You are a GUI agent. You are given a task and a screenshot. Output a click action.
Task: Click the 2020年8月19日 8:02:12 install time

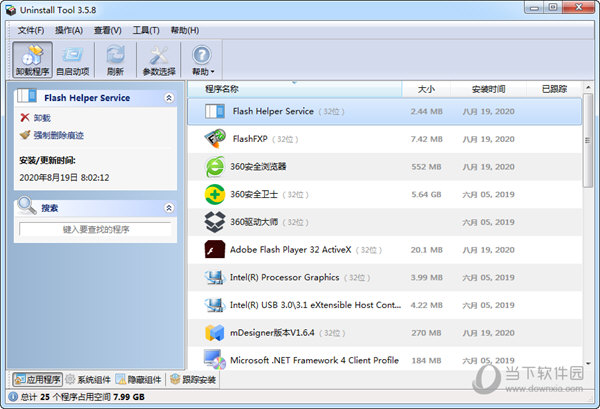coord(64,178)
